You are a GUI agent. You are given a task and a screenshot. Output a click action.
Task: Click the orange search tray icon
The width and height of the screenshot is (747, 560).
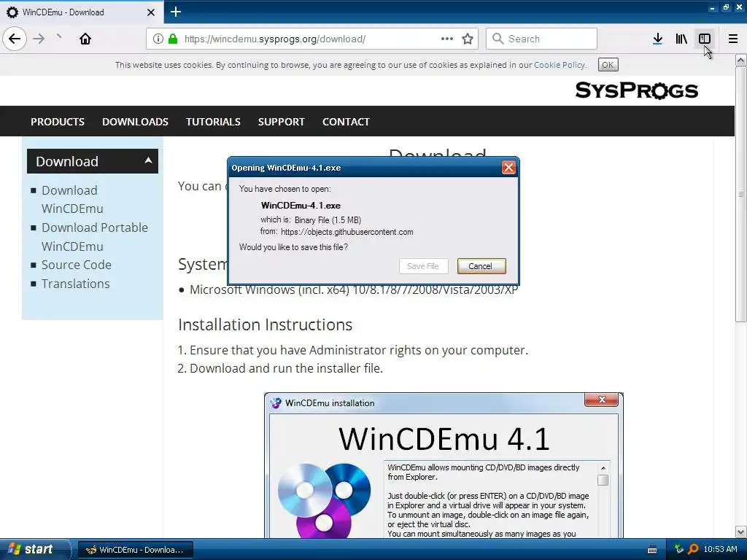[x=694, y=549]
